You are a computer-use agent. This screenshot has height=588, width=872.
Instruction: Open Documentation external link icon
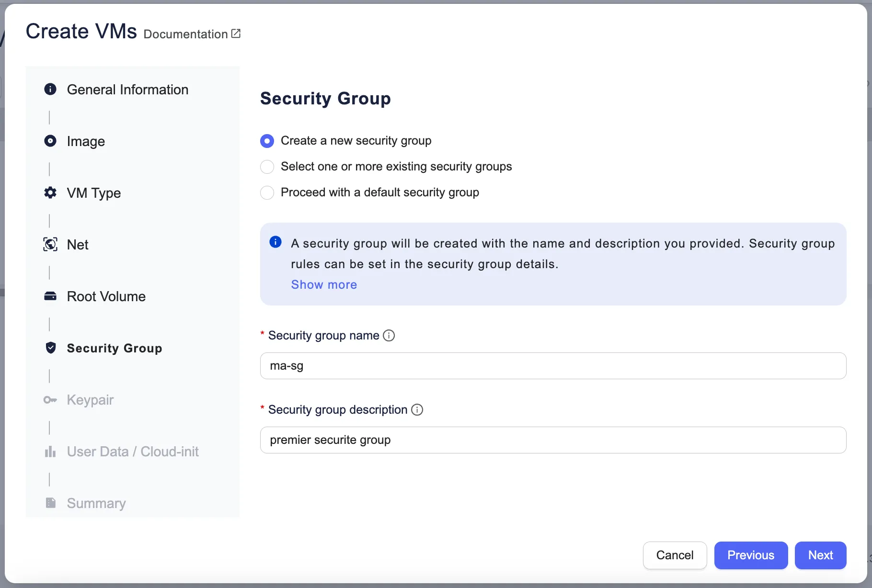click(236, 34)
